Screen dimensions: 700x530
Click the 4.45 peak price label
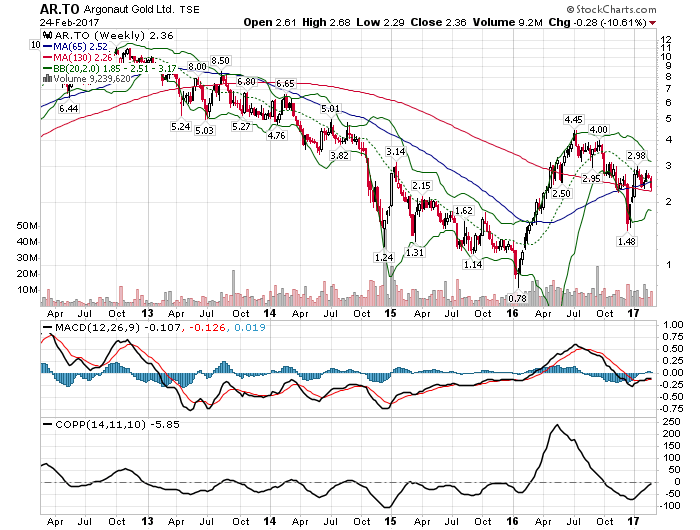[x=573, y=120]
